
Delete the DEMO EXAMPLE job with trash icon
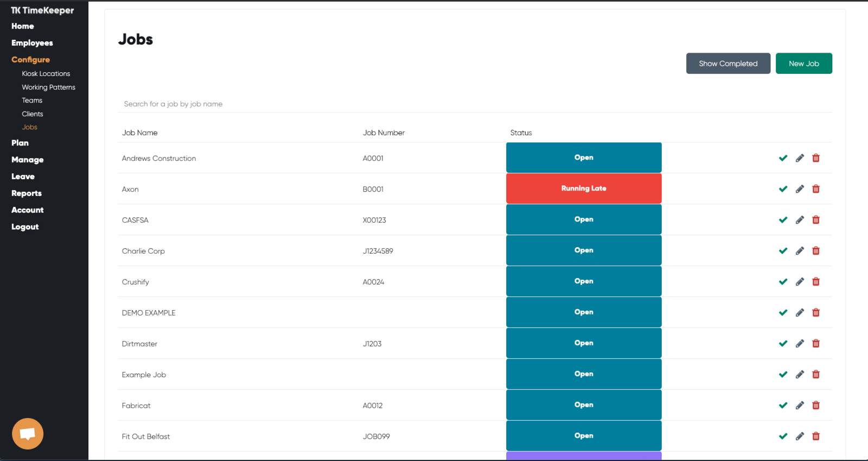tap(816, 313)
